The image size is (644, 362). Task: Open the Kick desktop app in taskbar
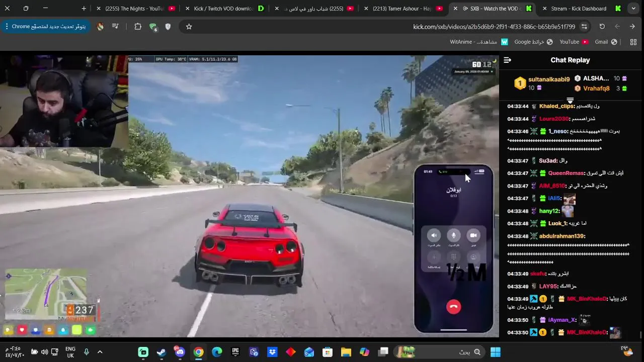143,352
